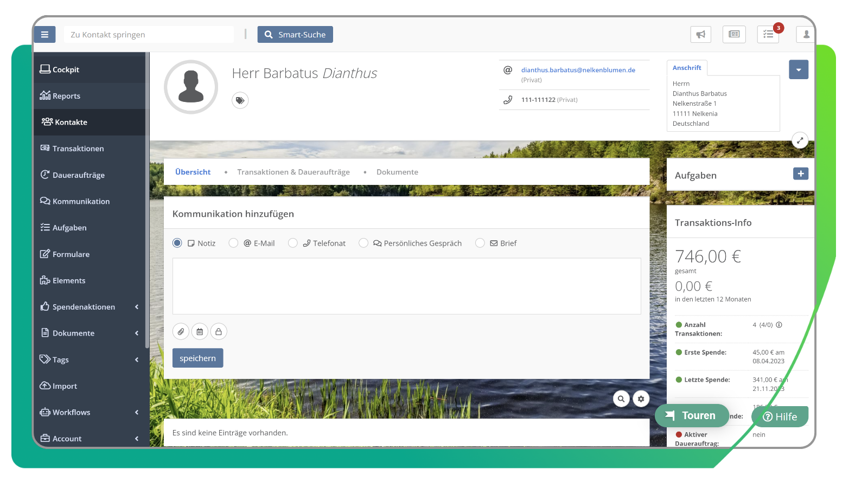Open the gear settings icon above the entries list

(x=641, y=399)
